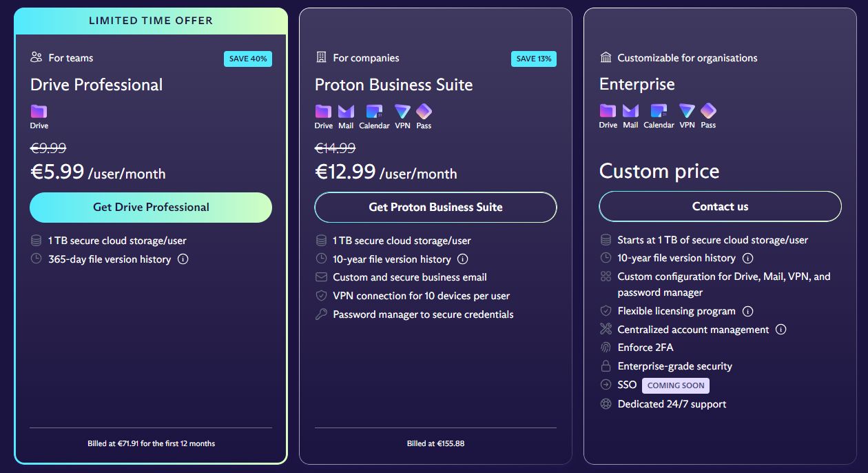Click the Mail icon in Proton Business Suite
This screenshot has height=473, width=868.
tap(346, 112)
